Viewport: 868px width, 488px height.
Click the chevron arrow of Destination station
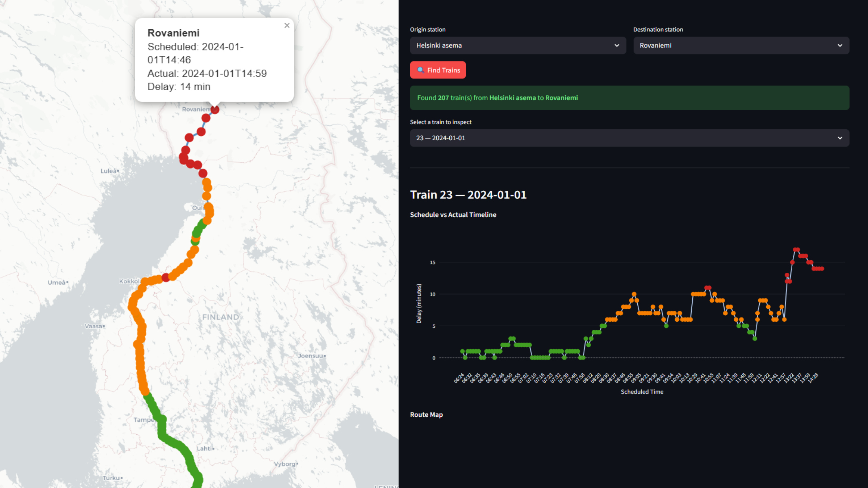840,46
